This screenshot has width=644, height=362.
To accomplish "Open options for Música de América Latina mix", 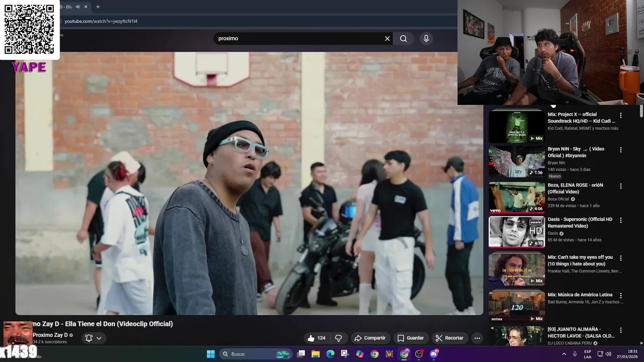I will pos(620,296).
